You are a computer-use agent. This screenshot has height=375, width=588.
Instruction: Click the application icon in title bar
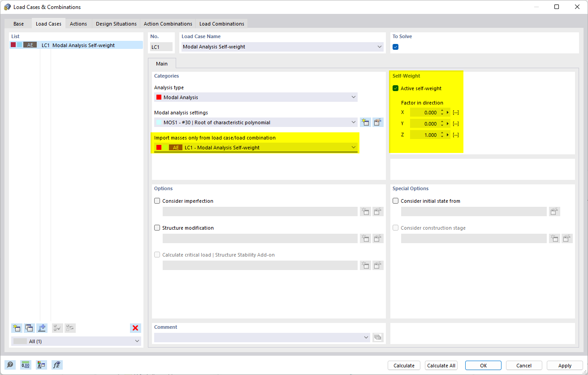coord(7,7)
